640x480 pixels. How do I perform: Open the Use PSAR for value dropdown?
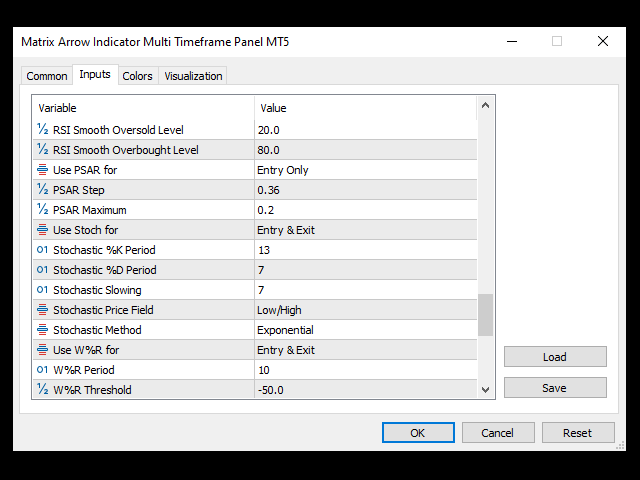[x=365, y=170]
